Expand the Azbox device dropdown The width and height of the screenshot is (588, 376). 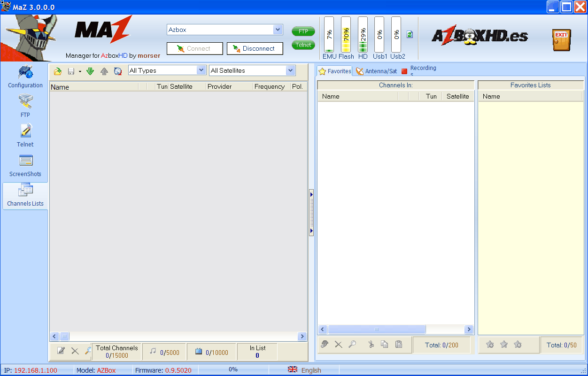tap(278, 30)
